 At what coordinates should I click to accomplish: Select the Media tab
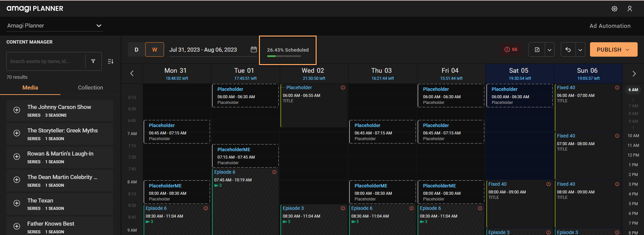click(x=30, y=87)
